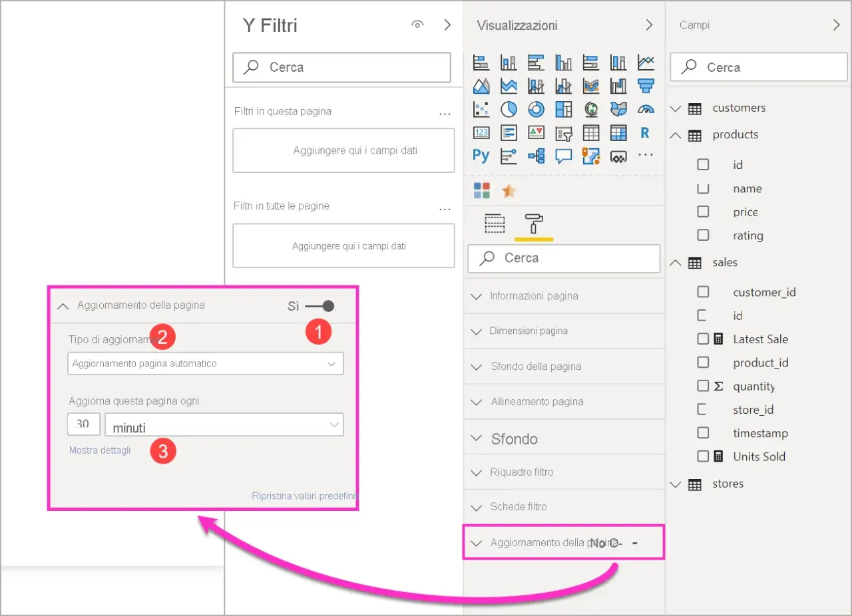
Task: Select the slicer visual
Action: tap(563, 132)
